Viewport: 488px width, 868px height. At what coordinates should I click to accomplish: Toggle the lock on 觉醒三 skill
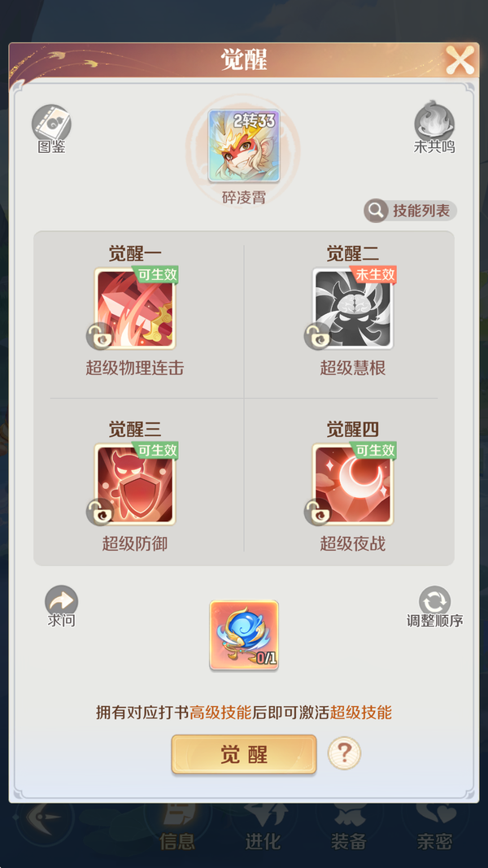(x=99, y=512)
